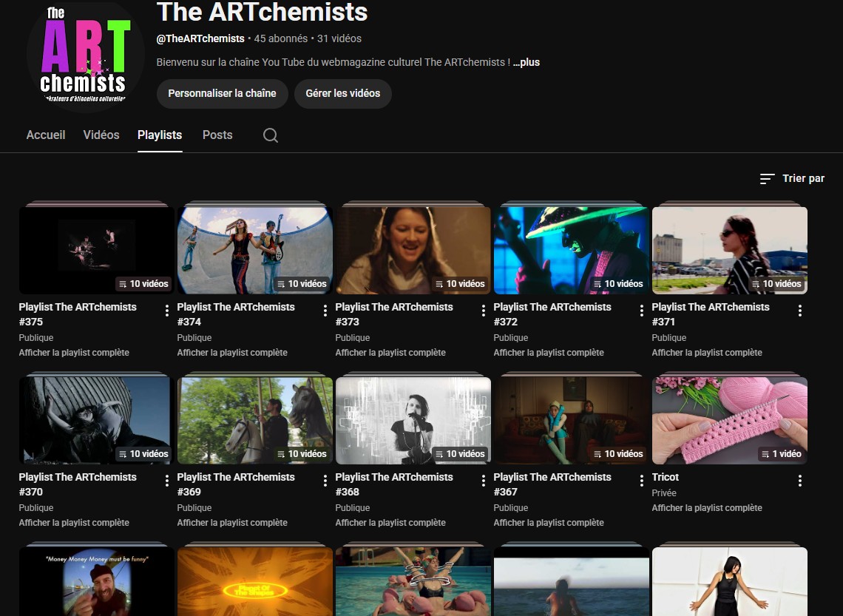
Task: Open the Posts tab
Action: (217, 135)
